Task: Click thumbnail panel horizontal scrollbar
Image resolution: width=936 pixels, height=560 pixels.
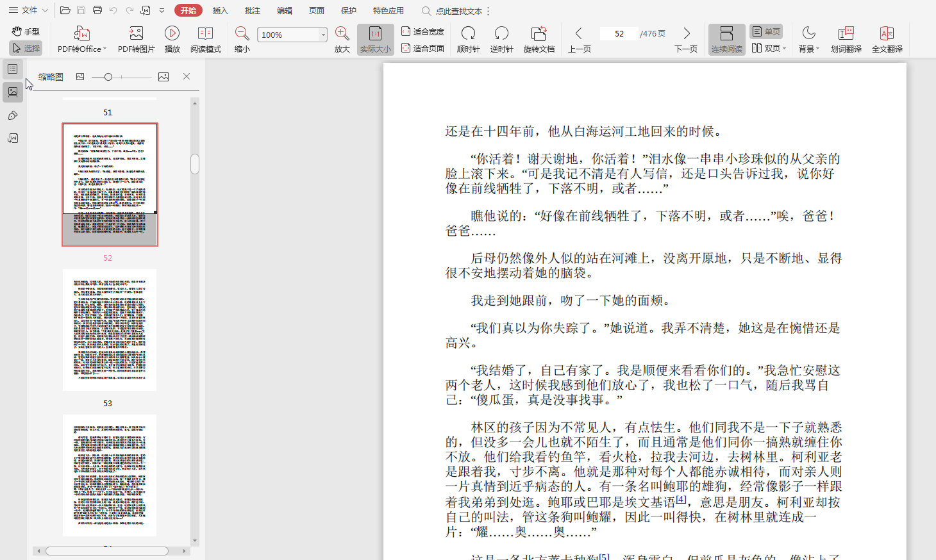Action: click(107, 551)
